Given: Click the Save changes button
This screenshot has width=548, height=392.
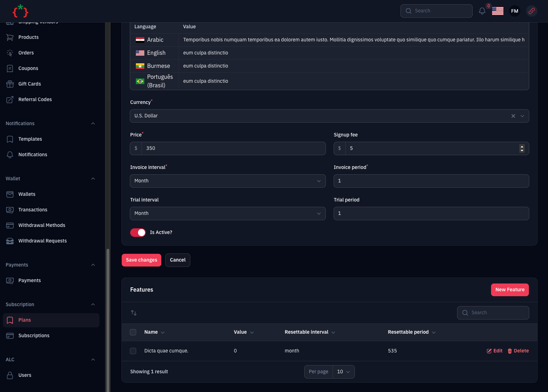Looking at the screenshot, I should 142,260.
